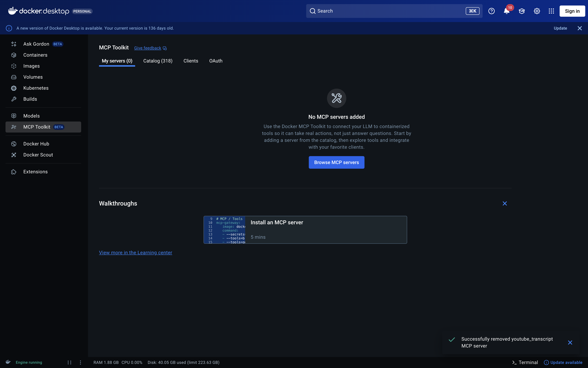This screenshot has height=368, width=588.
Task: Close the Walkthroughs section
Action: [x=505, y=203]
